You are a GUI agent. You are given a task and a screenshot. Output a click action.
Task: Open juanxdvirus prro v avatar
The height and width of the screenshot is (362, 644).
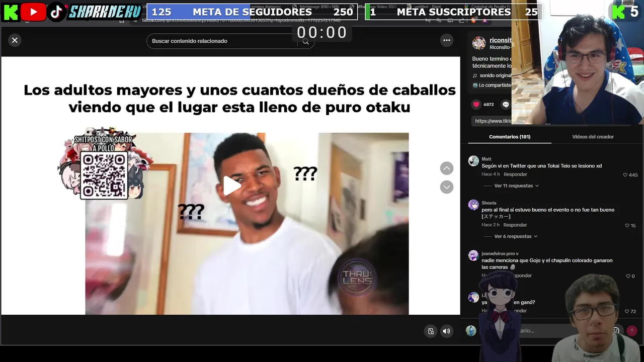tap(473, 255)
